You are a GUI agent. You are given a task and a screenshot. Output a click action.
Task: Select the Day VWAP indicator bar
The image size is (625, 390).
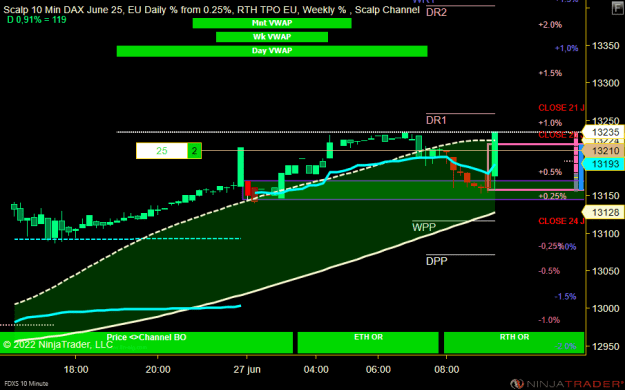coord(272,51)
